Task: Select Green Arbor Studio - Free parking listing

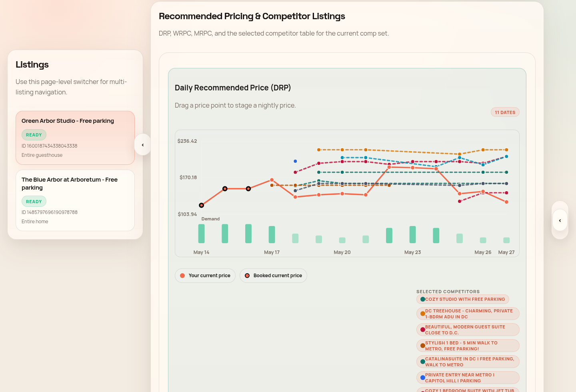Action: 75,138
